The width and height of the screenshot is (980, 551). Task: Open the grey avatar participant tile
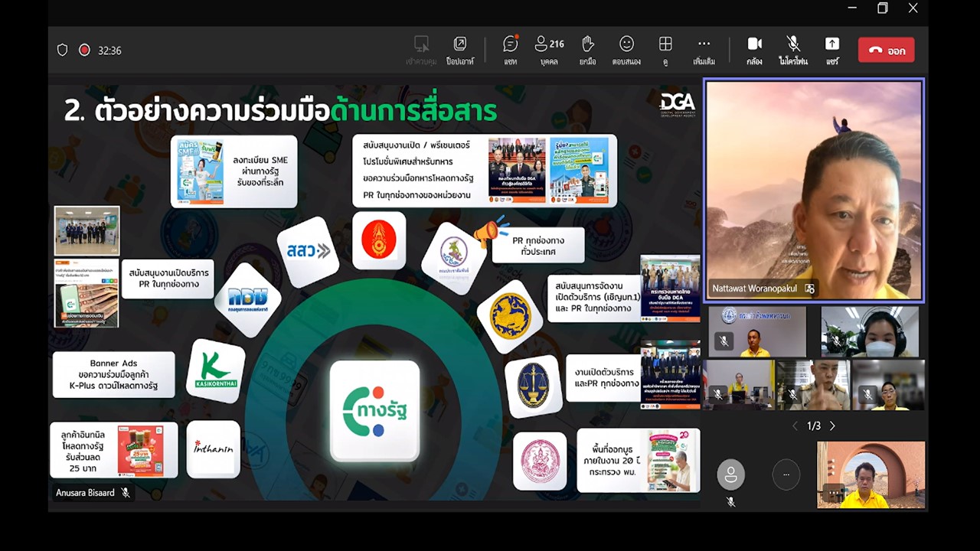click(x=730, y=475)
